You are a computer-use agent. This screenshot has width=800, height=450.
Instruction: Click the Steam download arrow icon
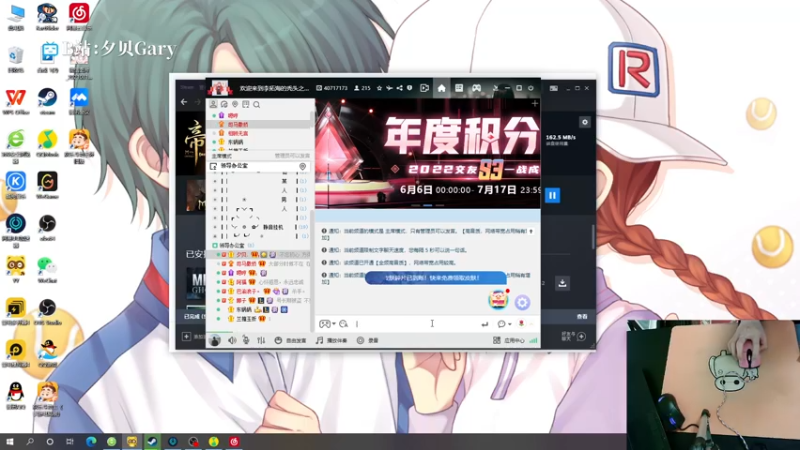click(x=562, y=283)
